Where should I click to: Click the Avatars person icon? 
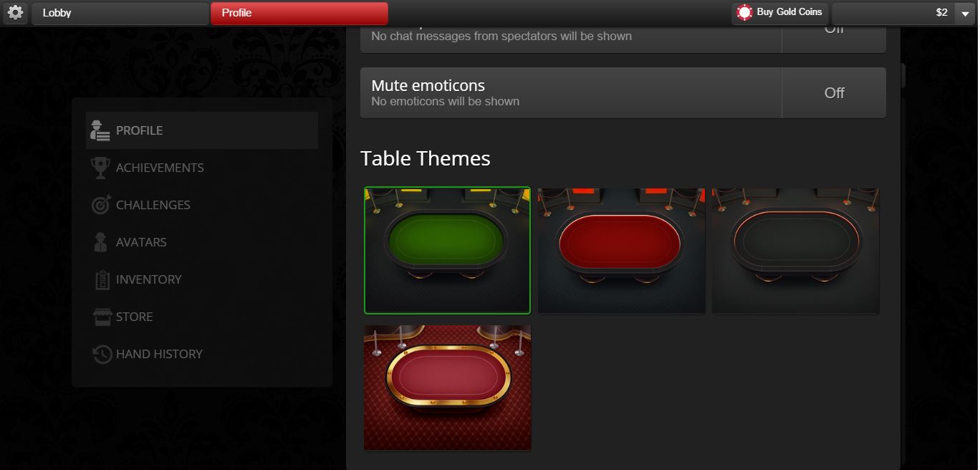pos(101,242)
